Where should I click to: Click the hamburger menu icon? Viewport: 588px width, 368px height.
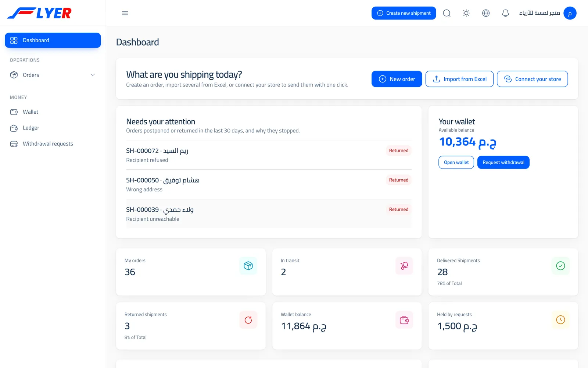pos(125,13)
